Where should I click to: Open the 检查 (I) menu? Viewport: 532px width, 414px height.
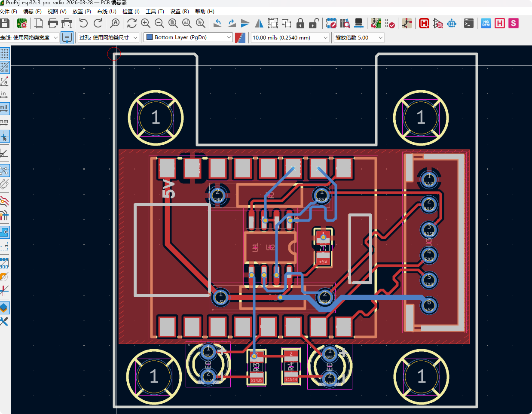[131, 12]
